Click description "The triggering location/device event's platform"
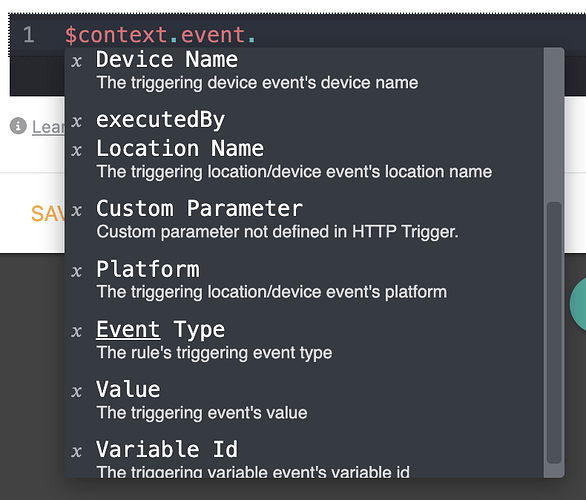Screen dimensions: 586x500 click(x=272, y=292)
